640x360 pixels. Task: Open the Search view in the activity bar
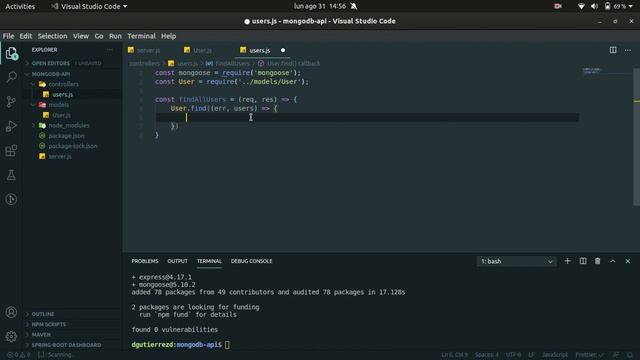coord(11,77)
